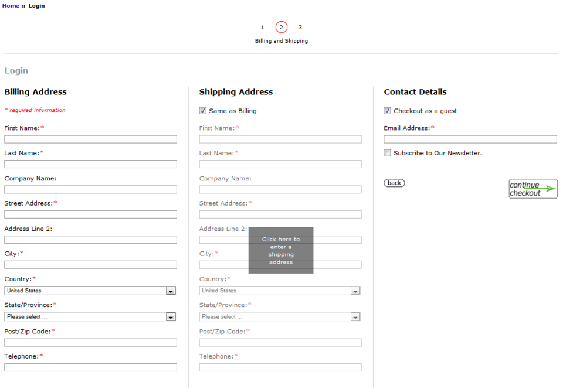Screen dimensions: 563x392
Task: Open the shipping Country dropdown
Action: [355, 290]
